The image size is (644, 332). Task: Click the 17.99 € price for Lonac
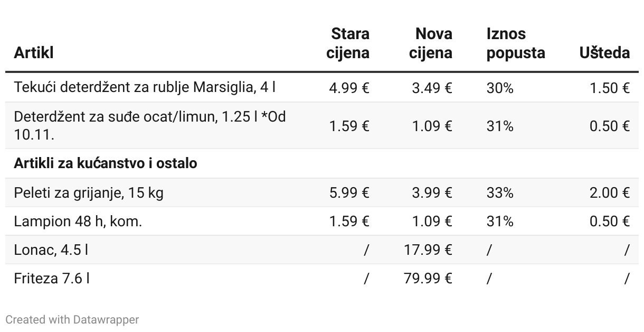click(428, 250)
